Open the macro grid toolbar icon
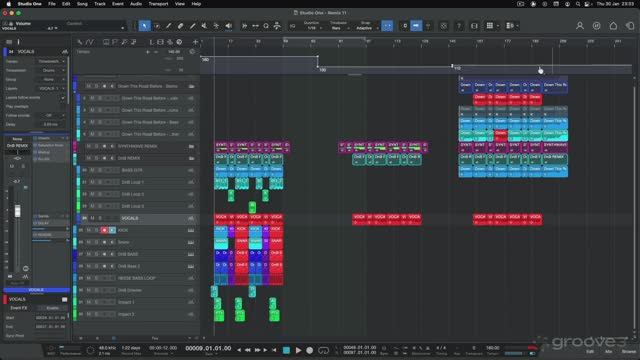This screenshot has width=640, height=360. pos(490,26)
